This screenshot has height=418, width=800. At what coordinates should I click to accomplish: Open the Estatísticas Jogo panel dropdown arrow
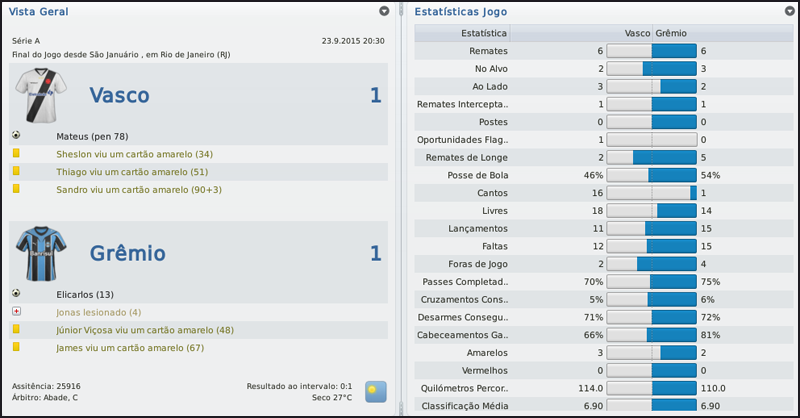pyautogui.click(x=789, y=11)
